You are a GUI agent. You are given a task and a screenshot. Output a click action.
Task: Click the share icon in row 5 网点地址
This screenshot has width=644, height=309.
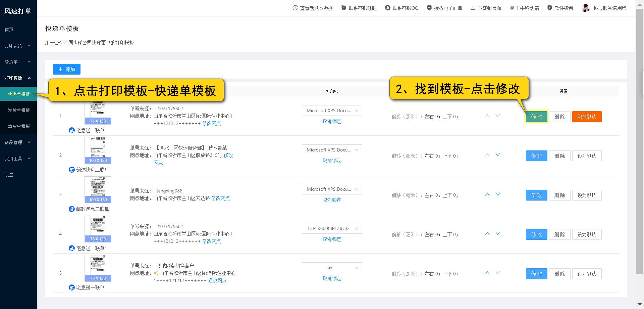pyautogui.click(x=156, y=273)
